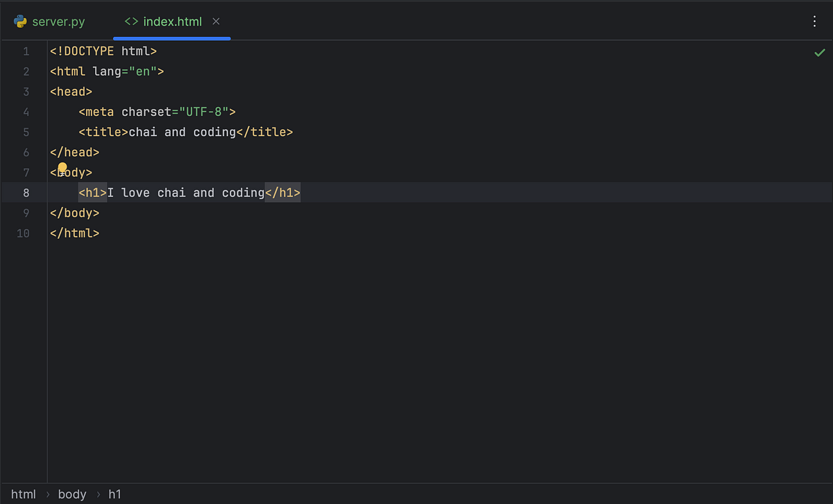Image resolution: width=833 pixels, height=504 pixels.
Task: Open the kebab menu dropdown at top right
Action: tap(814, 22)
